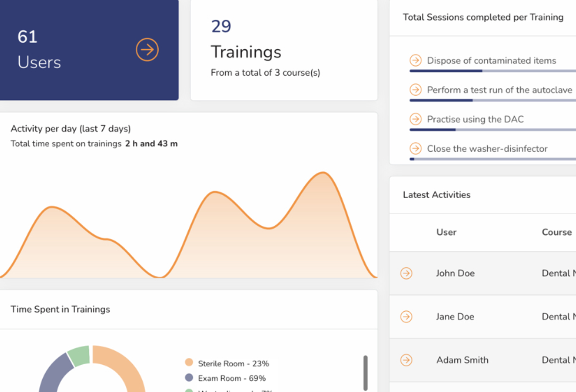576x392 pixels.
Task: Click Time Spent in Trainings title
Action: [x=60, y=309]
